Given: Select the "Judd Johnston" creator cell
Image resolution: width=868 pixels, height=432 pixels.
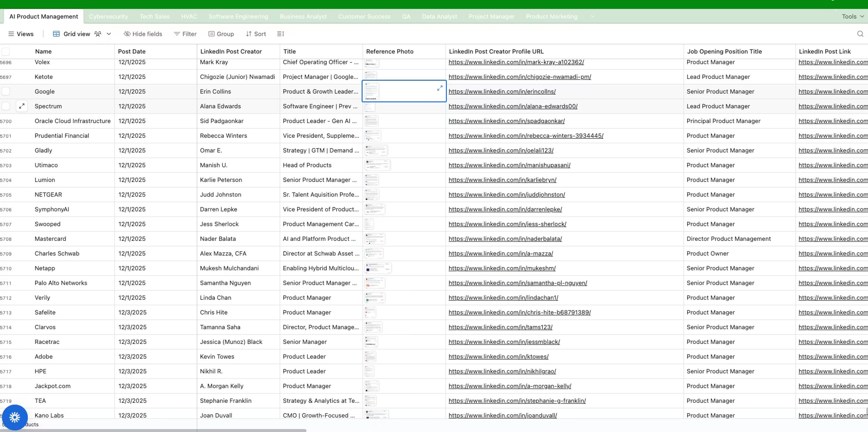Looking at the screenshot, I should pyautogui.click(x=238, y=194).
